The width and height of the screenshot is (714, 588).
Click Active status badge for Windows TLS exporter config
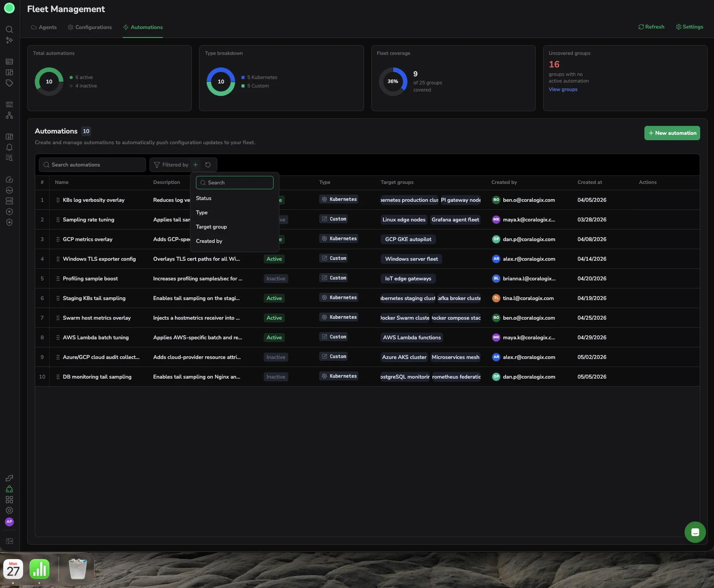click(x=274, y=259)
